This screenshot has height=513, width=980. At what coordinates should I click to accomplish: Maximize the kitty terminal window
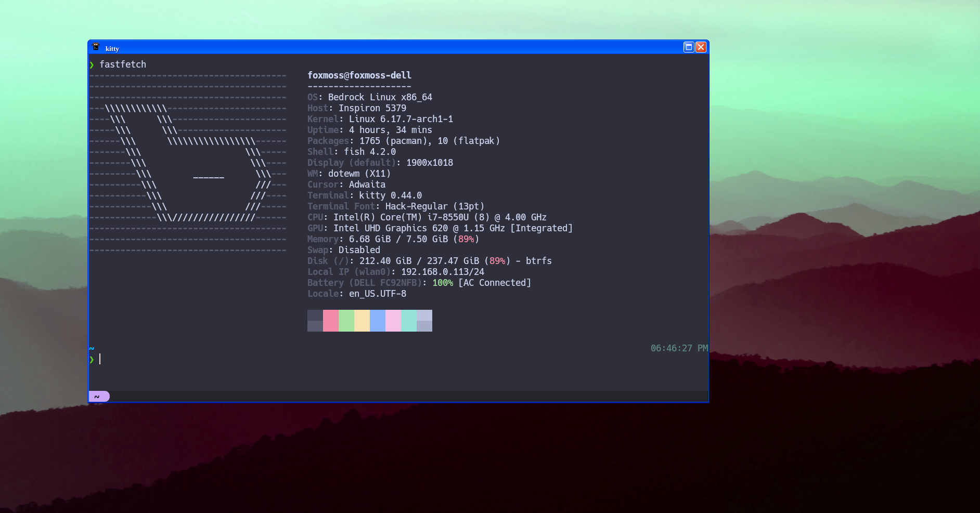689,47
